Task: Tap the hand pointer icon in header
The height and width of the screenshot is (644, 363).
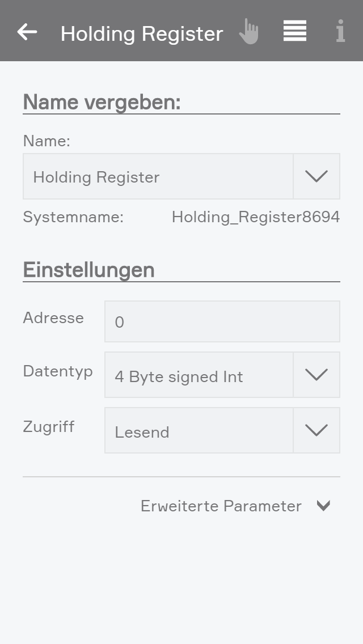Action: [x=248, y=32]
